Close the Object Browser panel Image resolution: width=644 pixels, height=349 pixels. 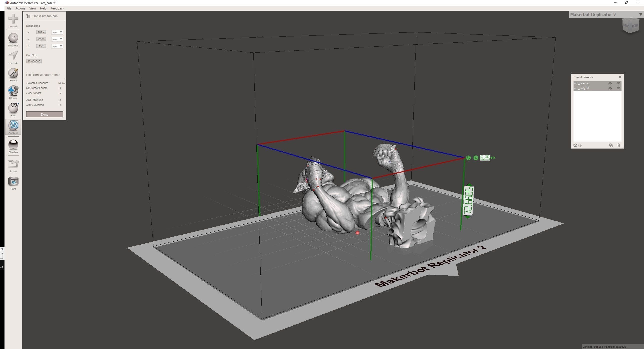pos(620,77)
